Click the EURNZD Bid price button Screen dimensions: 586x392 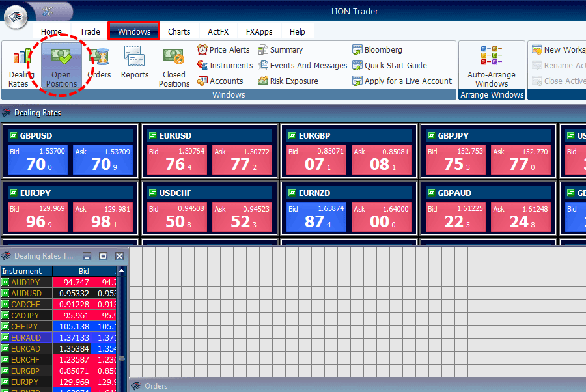[316, 217]
